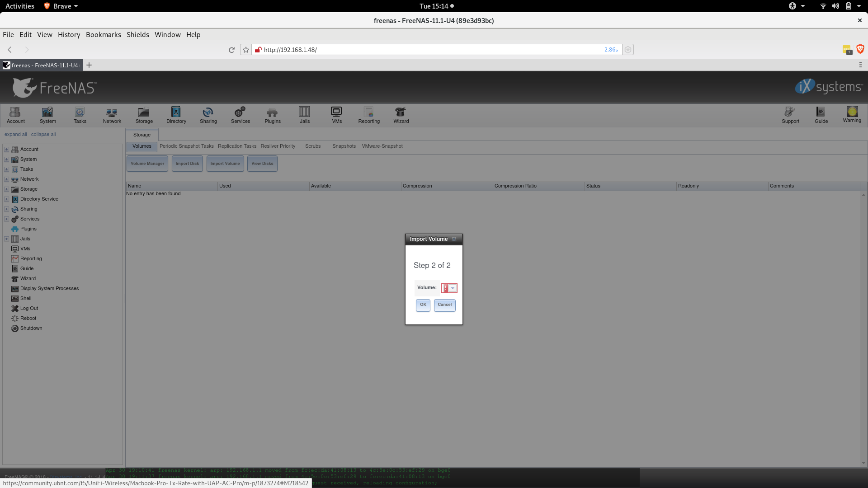This screenshot has height=488, width=868.
Task: Expand the System tree node
Action: (x=7, y=159)
